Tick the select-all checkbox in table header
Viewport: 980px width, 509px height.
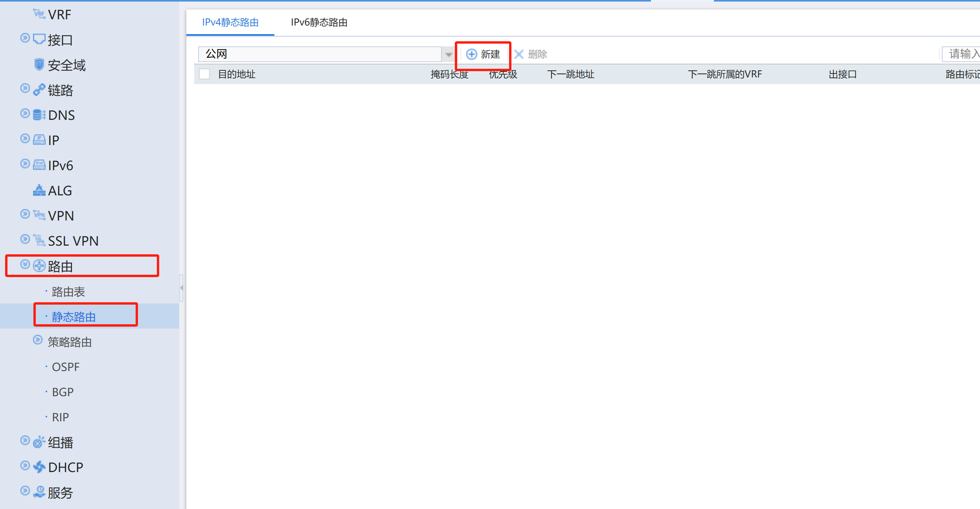click(204, 74)
